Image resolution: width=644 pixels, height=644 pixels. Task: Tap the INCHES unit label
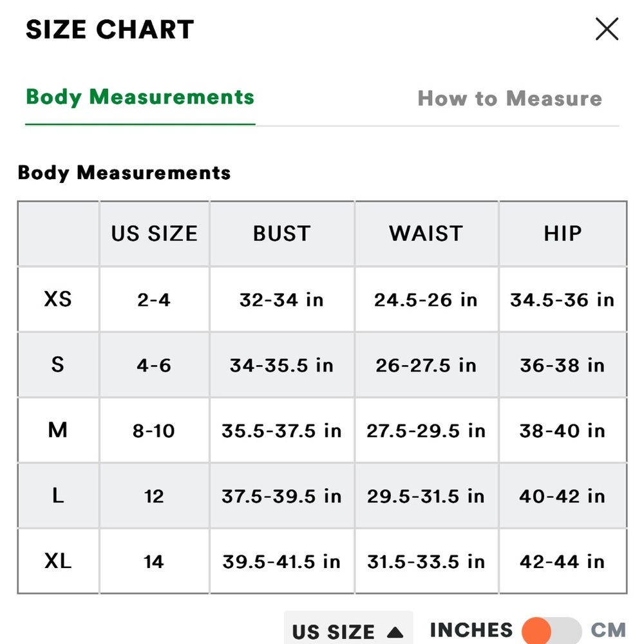471,630
